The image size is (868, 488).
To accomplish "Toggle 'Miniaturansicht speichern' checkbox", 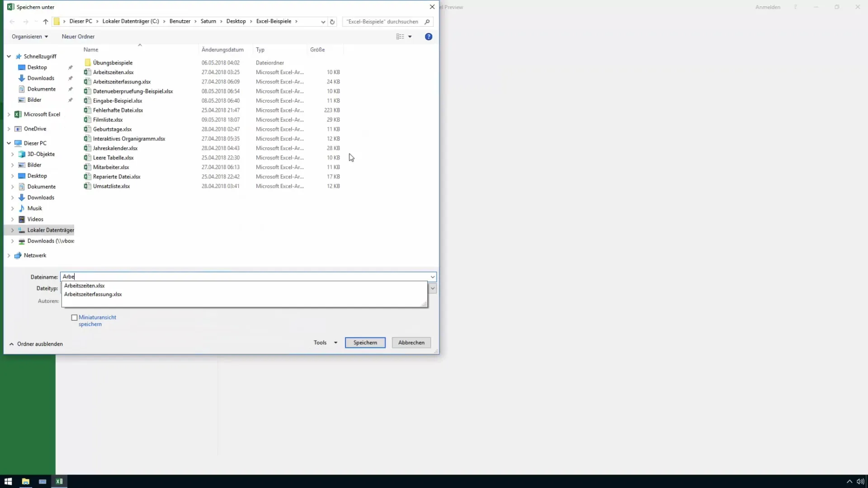I will (x=75, y=317).
